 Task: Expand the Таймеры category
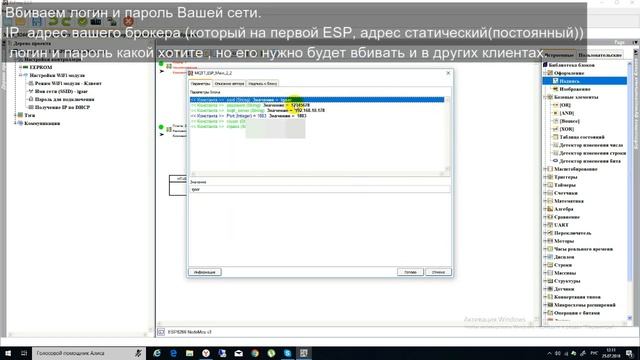545,185
